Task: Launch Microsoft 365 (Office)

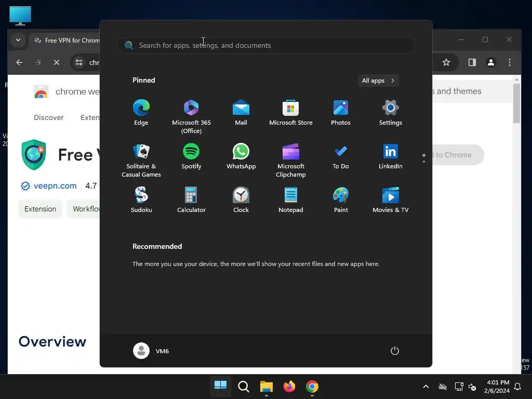Action: click(x=191, y=117)
